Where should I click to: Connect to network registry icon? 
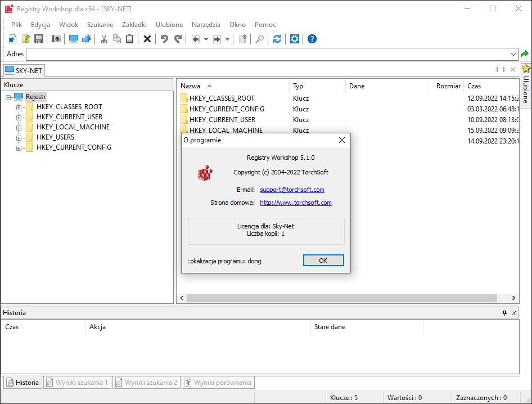click(87, 39)
